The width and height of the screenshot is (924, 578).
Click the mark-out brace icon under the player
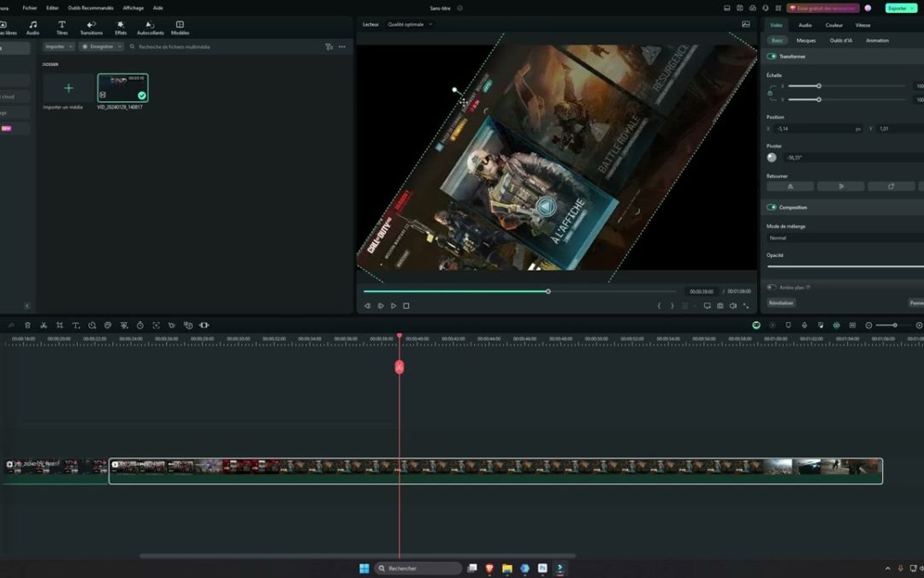tap(672, 306)
